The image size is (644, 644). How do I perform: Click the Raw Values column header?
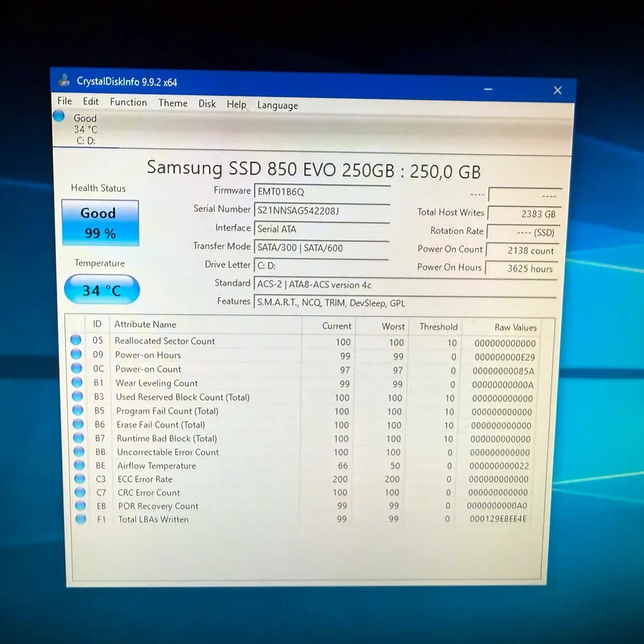(502, 327)
